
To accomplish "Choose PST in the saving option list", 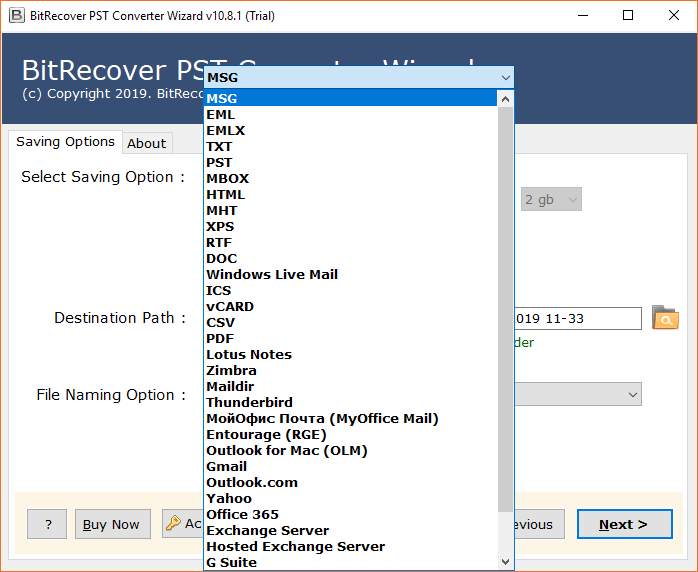I will [350, 162].
